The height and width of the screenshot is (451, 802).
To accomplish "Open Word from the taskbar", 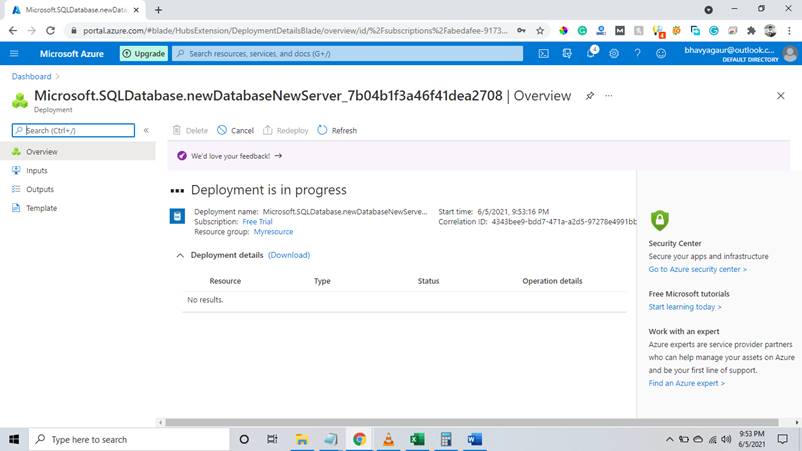I will coord(474,439).
